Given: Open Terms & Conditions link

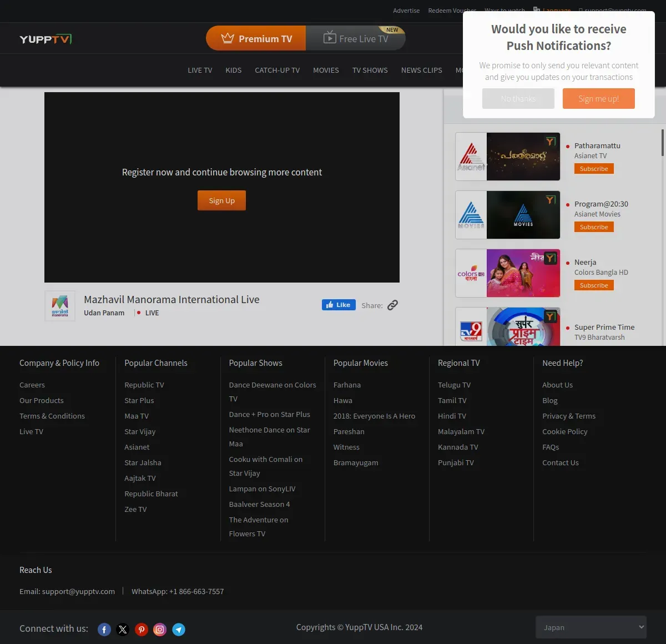Looking at the screenshot, I should [x=52, y=416].
